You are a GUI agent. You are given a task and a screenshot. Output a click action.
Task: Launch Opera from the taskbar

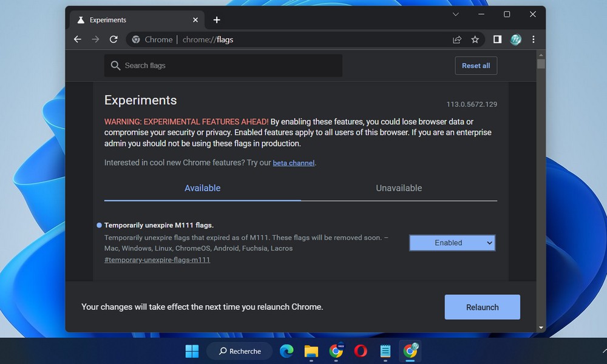(361, 351)
